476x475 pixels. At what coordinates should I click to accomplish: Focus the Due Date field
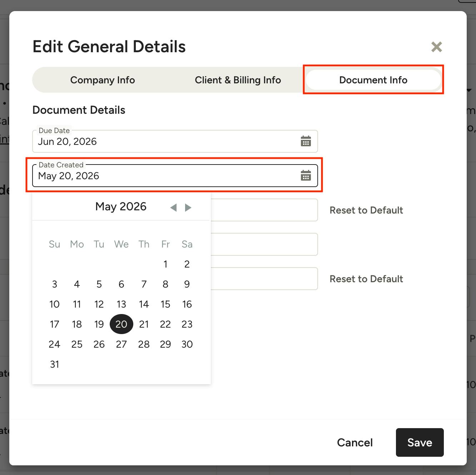[175, 141]
